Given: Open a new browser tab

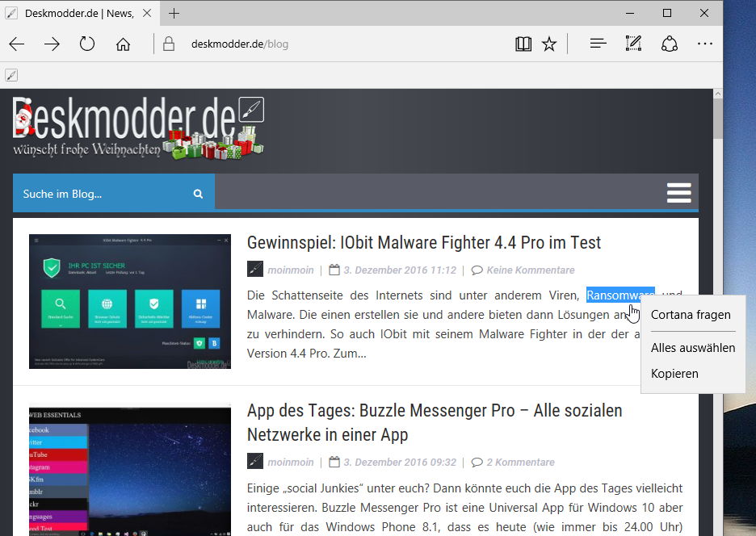Looking at the screenshot, I should point(174,14).
